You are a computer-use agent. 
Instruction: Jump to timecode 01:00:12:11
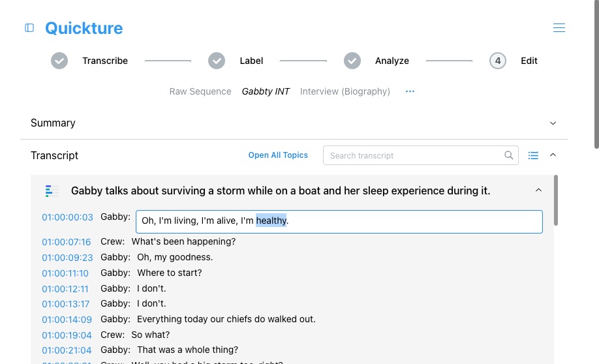(65, 289)
